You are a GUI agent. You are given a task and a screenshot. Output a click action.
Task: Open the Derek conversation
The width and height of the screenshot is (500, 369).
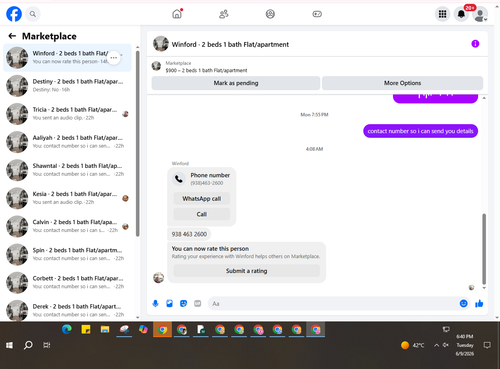(x=67, y=310)
